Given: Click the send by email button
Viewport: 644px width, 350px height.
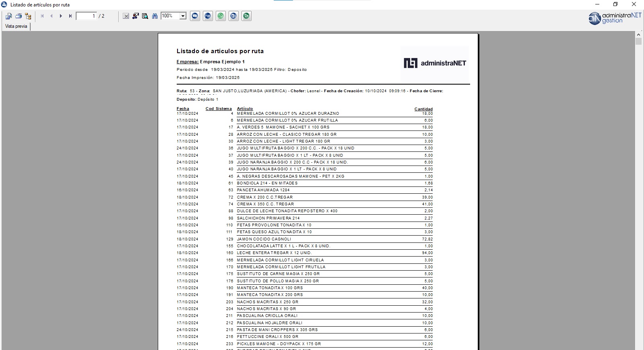Looking at the screenshot, I should [195, 16].
